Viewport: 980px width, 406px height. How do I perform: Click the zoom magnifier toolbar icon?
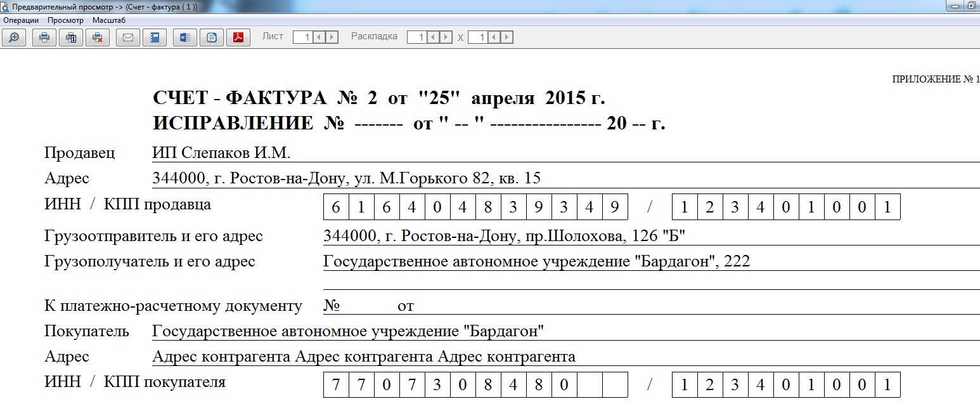pos(14,37)
